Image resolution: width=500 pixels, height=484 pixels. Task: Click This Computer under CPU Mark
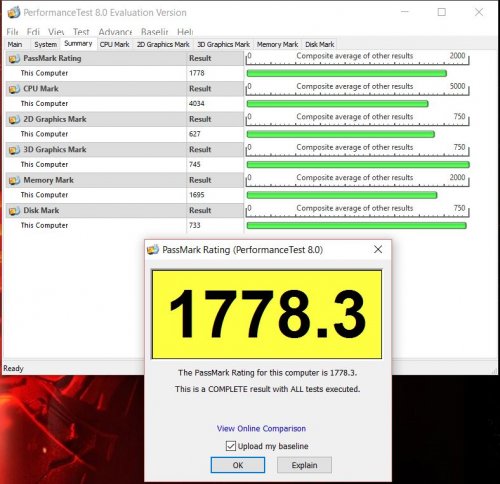pyautogui.click(x=44, y=104)
